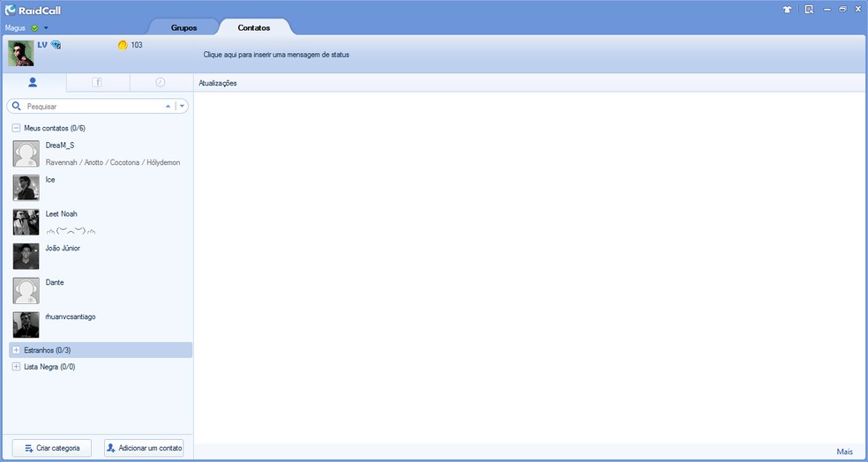The width and height of the screenshot is (868, 462).
Task: Click DreaM_S default avatar
Action: pos(26,153)
